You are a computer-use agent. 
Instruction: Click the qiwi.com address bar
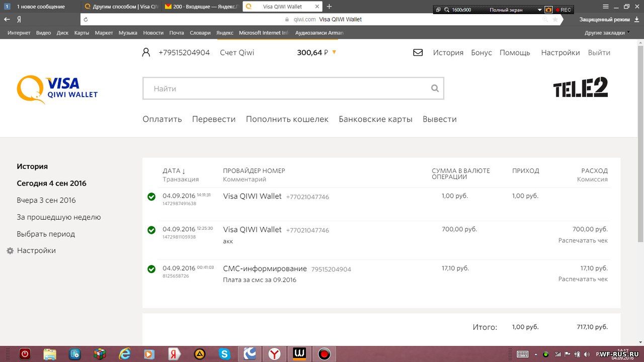[323, 19]
